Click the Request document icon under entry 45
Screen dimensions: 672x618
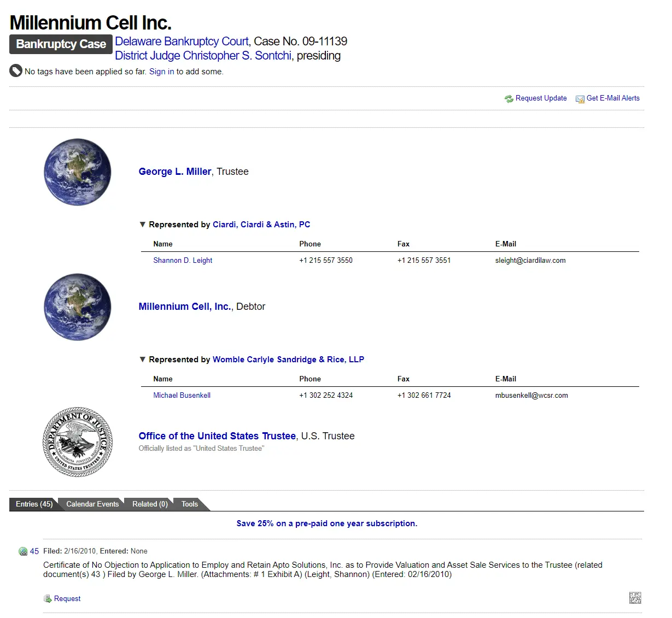point(48,599)
